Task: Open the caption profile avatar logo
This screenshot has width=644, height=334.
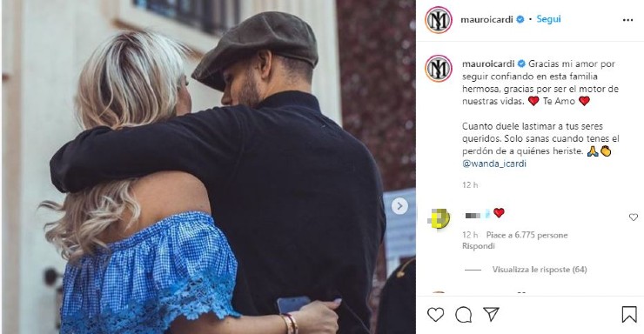Action: pyautogui.click(x=439, y=69)
